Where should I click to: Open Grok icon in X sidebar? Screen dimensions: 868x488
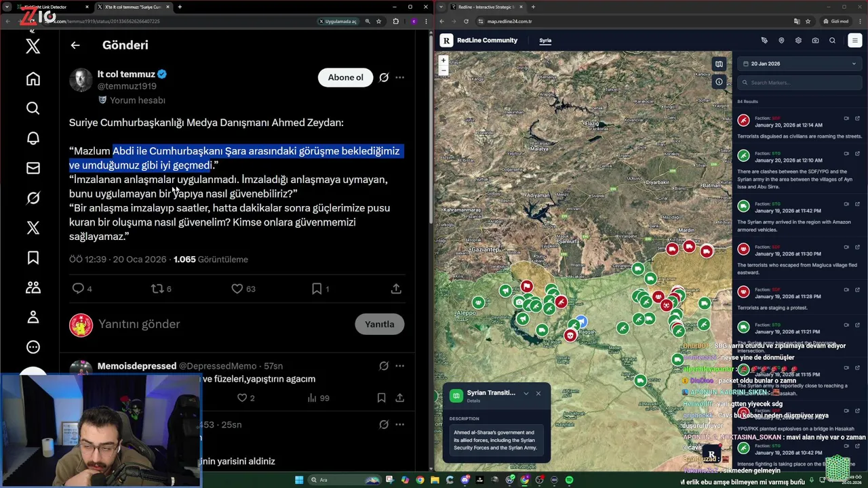[x=33, y=198]
